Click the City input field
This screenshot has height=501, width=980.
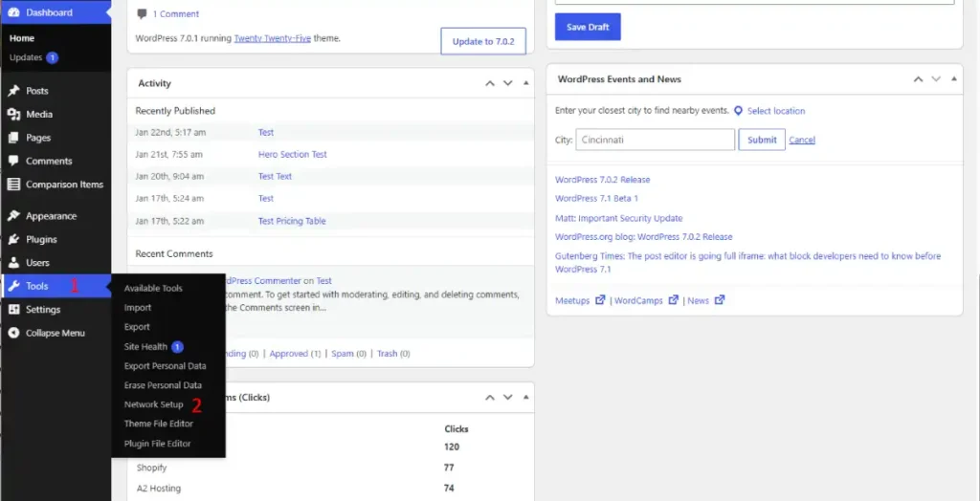655,140
